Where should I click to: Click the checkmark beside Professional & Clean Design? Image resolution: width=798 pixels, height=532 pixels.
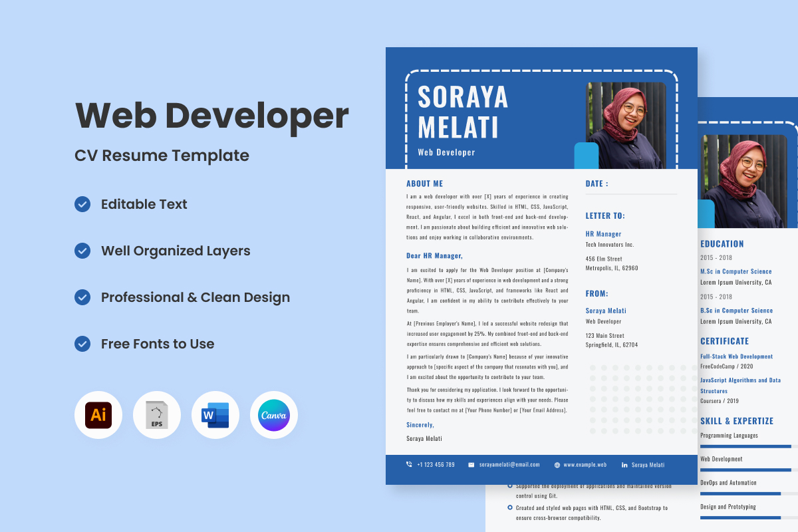(x=82, y=297)
